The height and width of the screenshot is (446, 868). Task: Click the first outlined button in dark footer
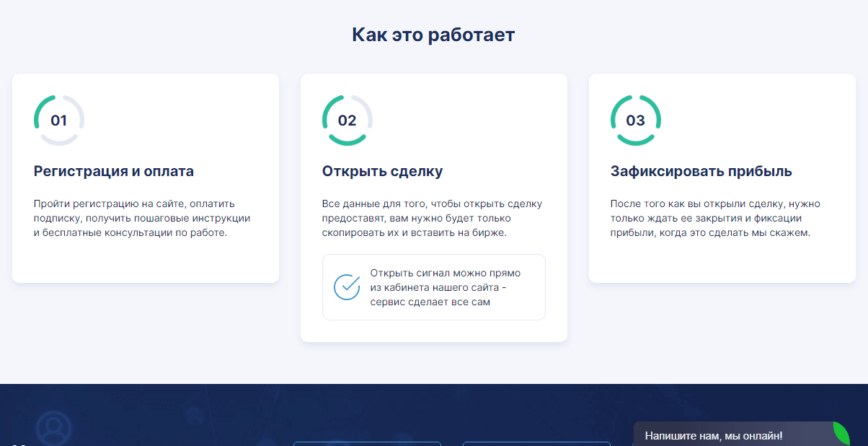click(367, 443)
